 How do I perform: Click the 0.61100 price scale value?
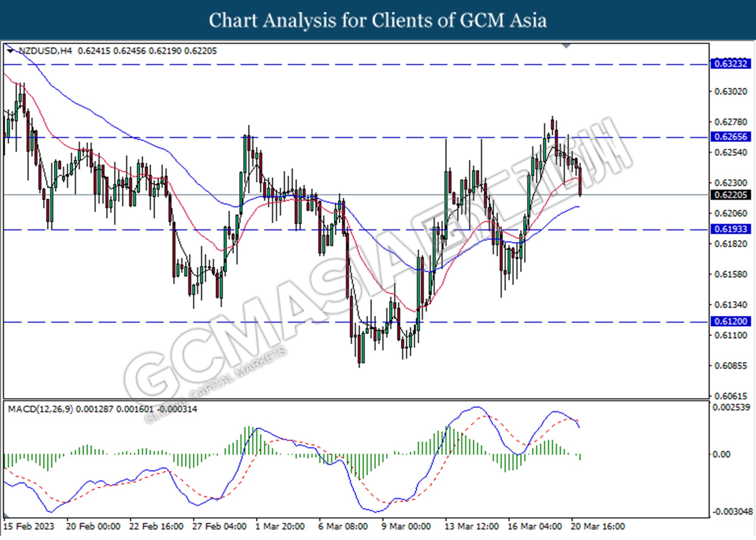coord(731,335)
